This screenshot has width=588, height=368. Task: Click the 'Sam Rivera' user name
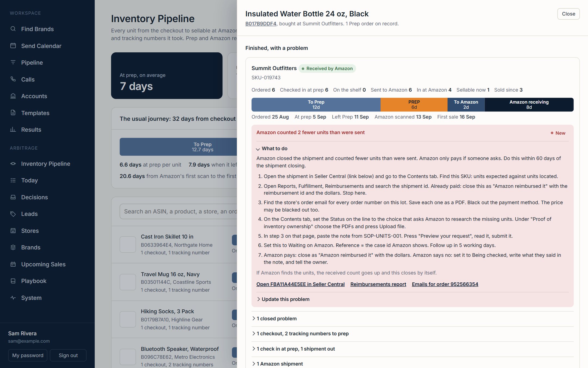[x=22, y=333]
